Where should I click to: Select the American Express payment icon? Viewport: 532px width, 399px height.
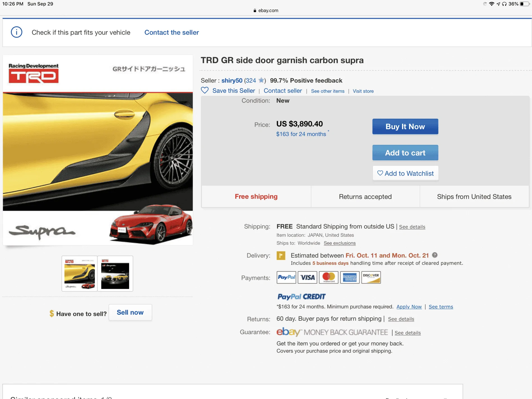tap(350, 277)
